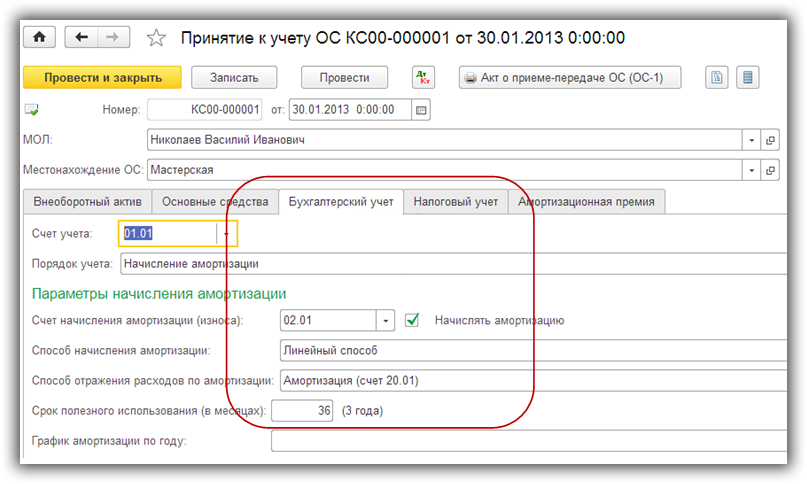The width and height of the screenshot is (807, 484).
Task: Toggle Начислять амортизацию checkbox
Action: click(x=412, y=320)
